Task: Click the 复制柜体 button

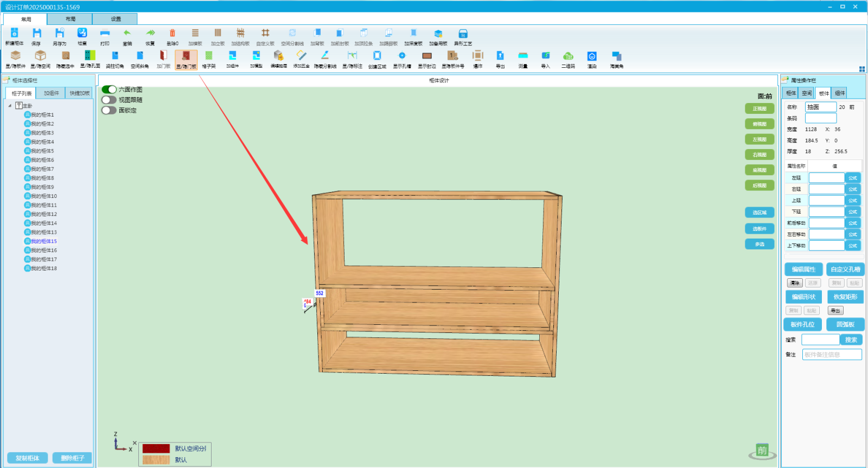Action: pyautogui.click(x=28, y=458)
